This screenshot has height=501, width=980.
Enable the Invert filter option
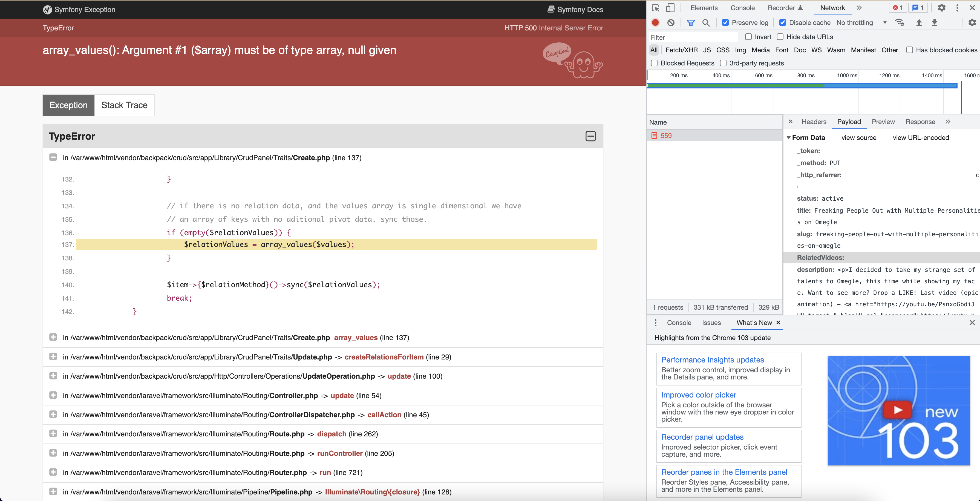point(748,36)
